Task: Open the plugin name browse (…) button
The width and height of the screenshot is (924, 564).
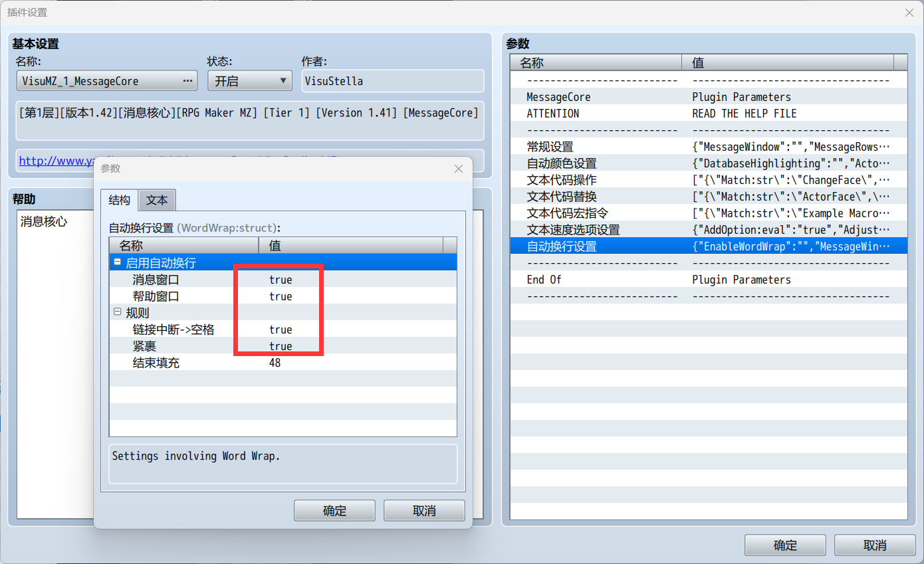Action: (187, 81)
